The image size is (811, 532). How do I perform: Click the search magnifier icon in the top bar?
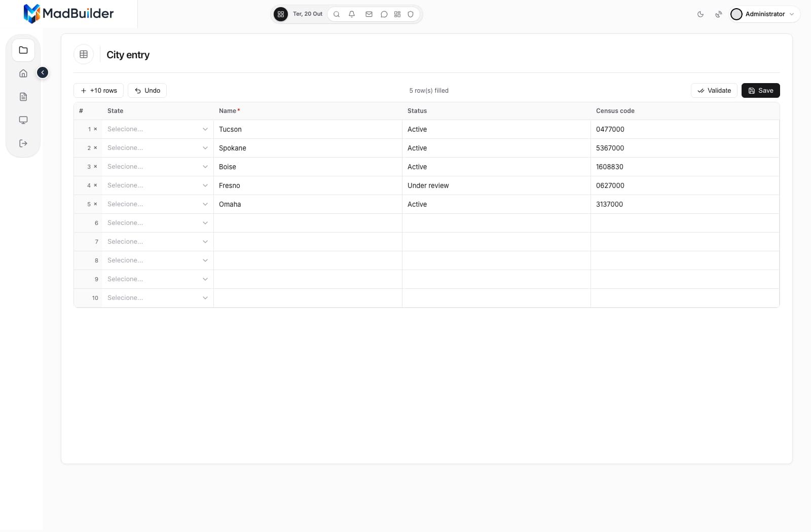[337, 14]
